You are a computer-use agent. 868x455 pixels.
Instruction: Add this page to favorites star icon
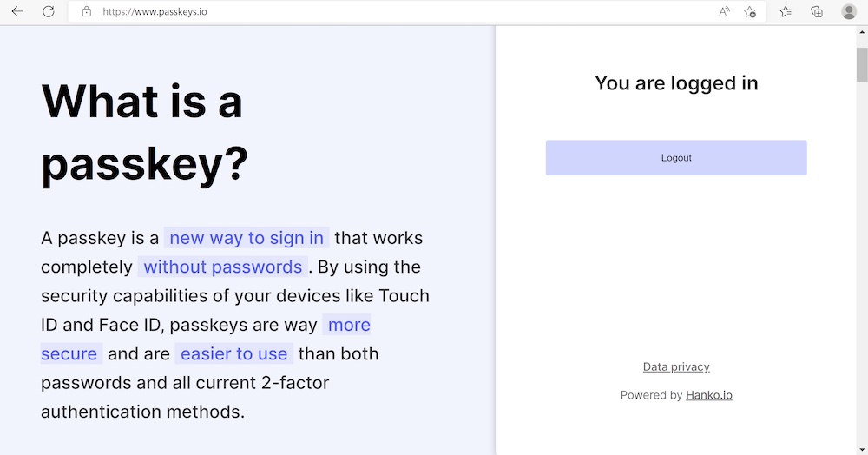[750, 11]
